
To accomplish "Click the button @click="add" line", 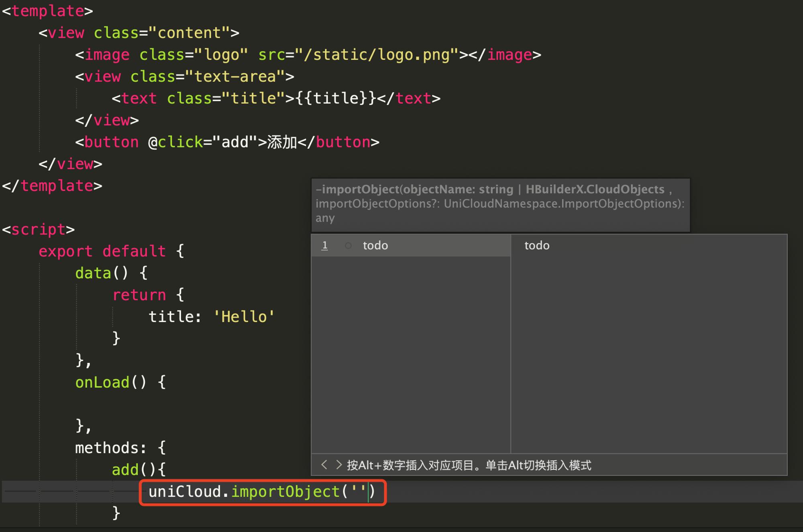I will pyautogui.click(x=227, y=142).
